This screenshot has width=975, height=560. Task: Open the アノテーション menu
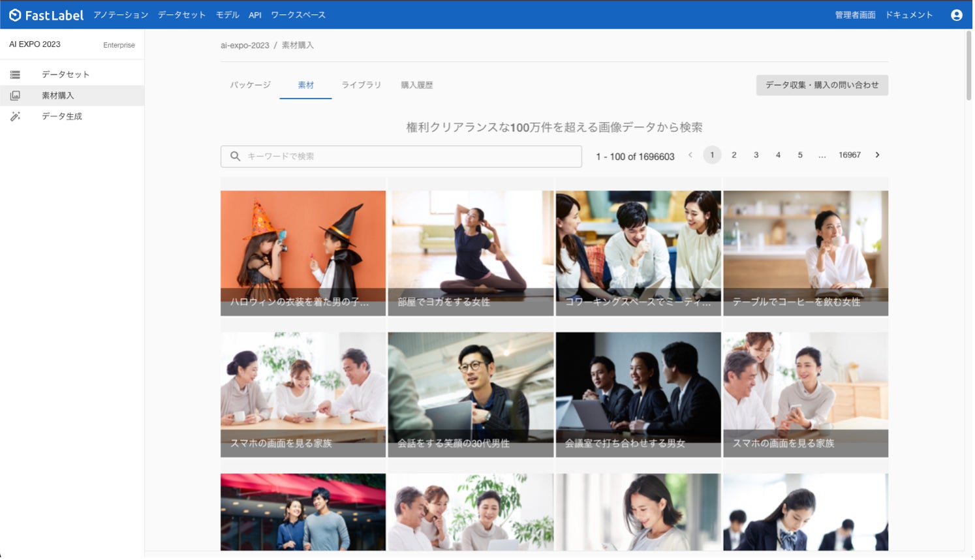pos(121,15)
